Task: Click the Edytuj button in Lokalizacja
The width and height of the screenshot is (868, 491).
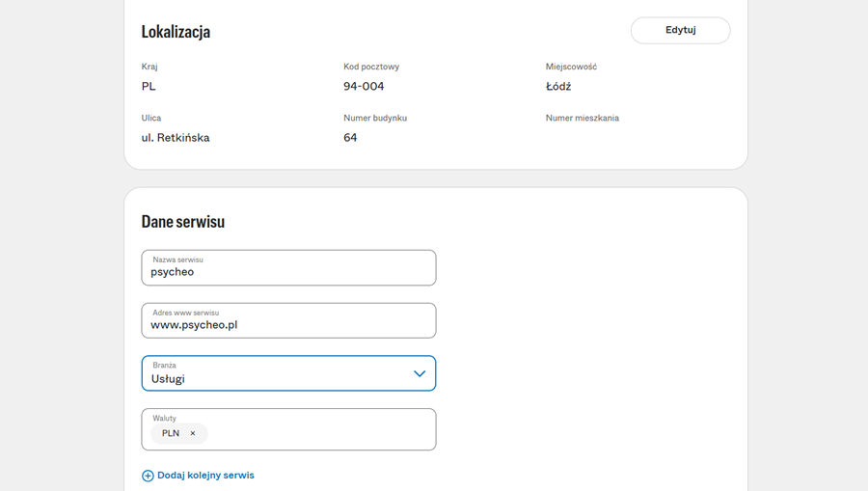Action: pyautogui.click(x=680, y=30)
